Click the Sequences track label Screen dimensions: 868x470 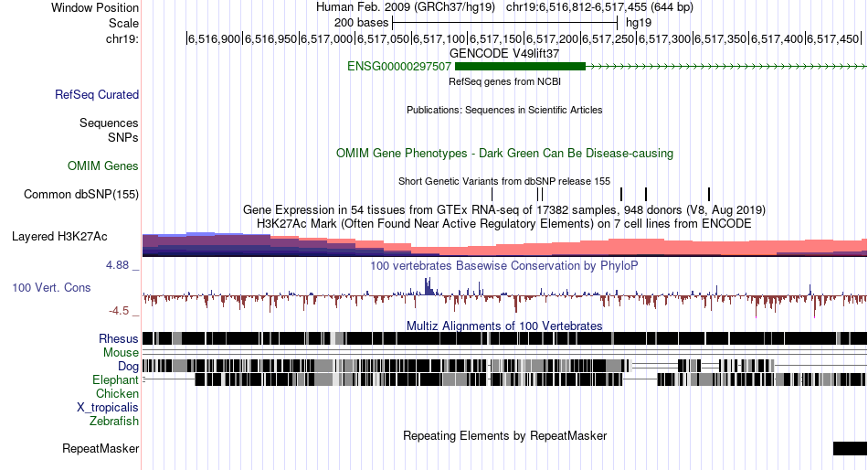[x=109, y=123]
